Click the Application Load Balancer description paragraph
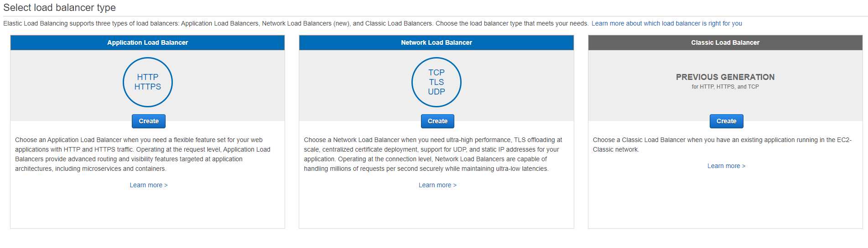Screen dimensions: 868x248 (x=143, y=154)
